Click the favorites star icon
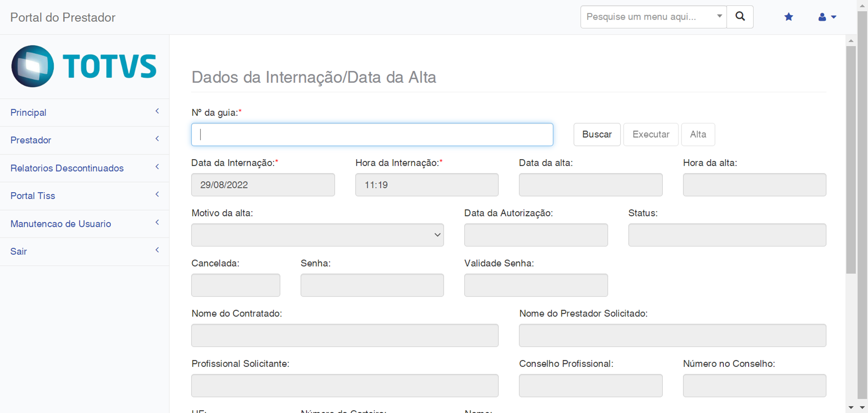This screenshot has height=413, width=868. 788,17
